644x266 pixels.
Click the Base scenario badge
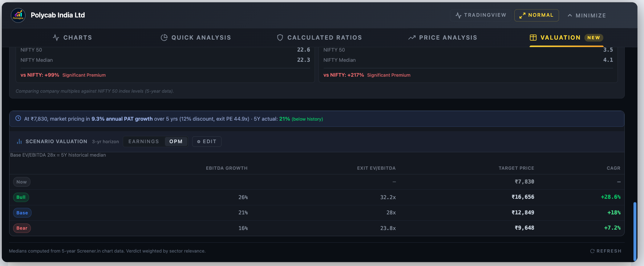[x=22, y=213]
